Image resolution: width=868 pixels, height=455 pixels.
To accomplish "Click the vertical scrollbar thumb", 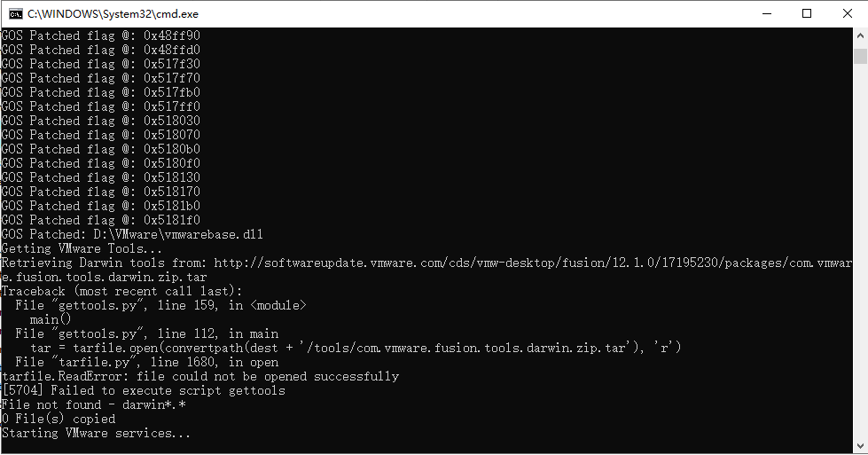I will click(860, 57).
